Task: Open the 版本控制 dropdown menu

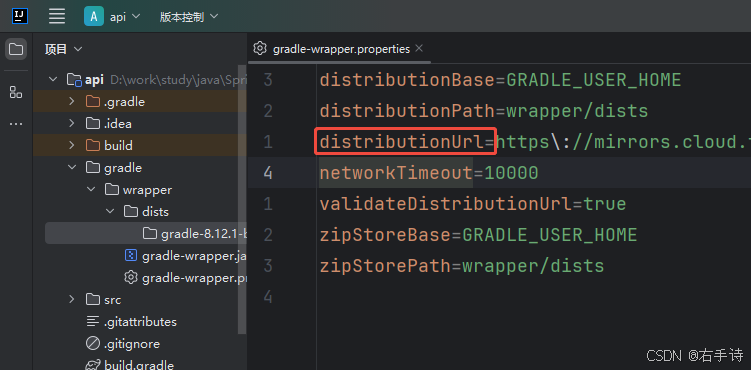Action: coord(189,17)
